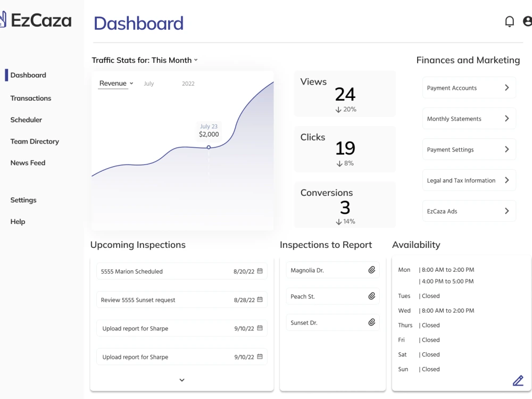The height and width of the screenshot is (399, 532).
Task: Edit availability using the pencil icon
Action: point(518,380)
